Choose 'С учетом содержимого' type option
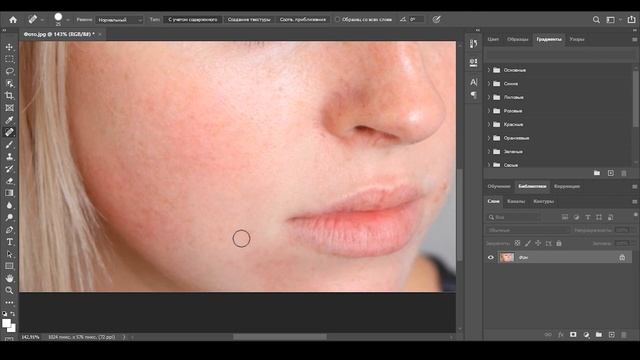This screenshot has height=360, width=640. click(193, 20)
